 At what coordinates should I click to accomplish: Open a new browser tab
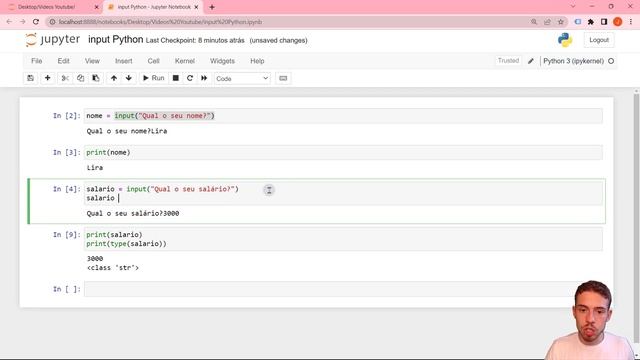click(x=212, y=7)
